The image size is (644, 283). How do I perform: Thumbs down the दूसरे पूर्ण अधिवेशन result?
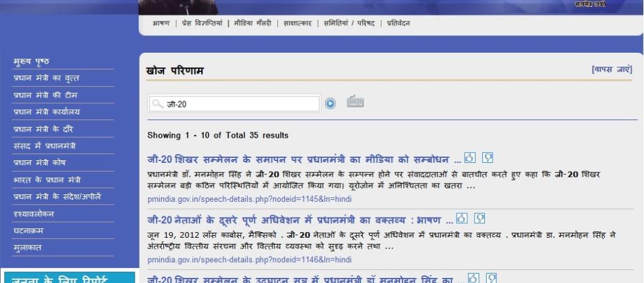point(480,218)
